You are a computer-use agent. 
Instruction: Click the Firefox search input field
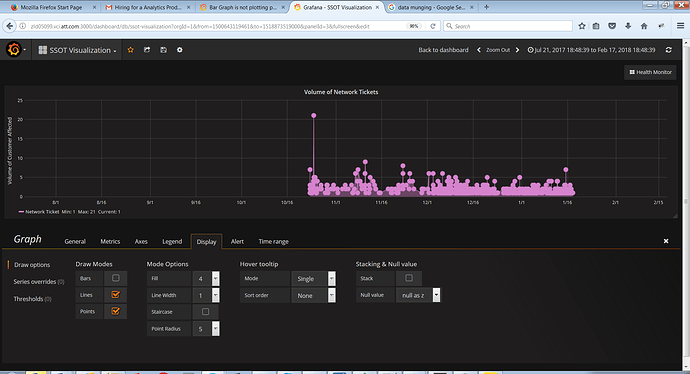coord(508,26)
